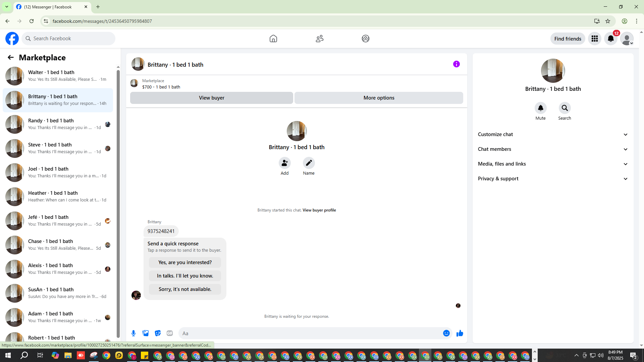
Task: Choose a sticker for the message
Action: pyautogui.click(x=158, y=333)
